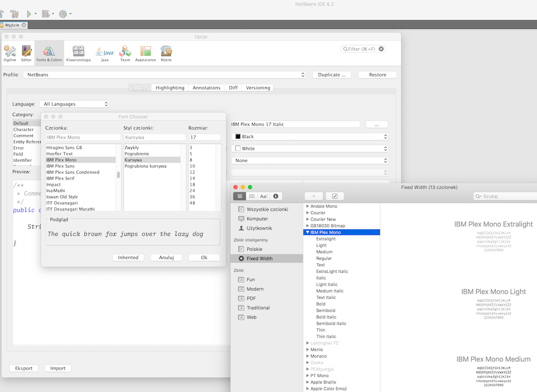The image size is (537, 392).
Task: Switch Font Book to grid view
Action: pos(252,196)
